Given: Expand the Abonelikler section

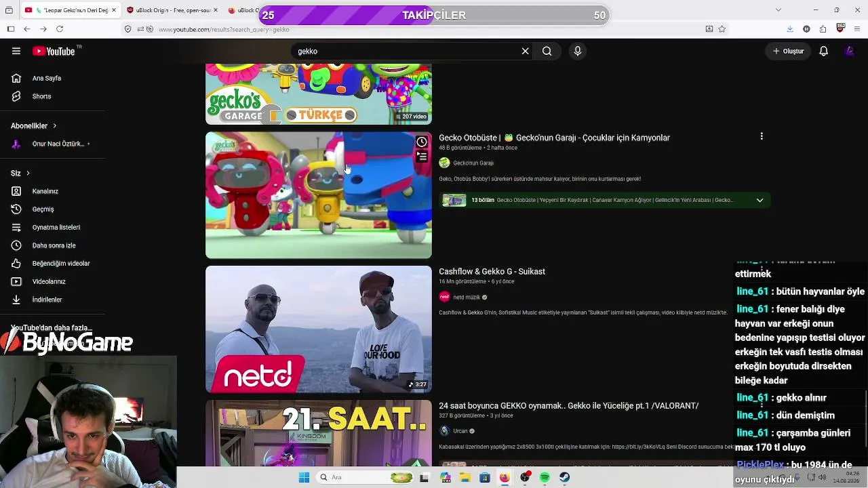Looking at the screenshot, I should 34,125.
